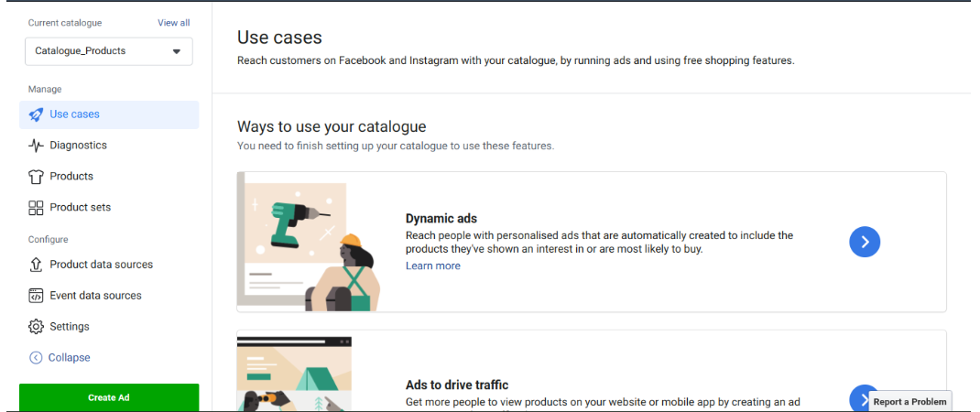Select Diagnostics in the sidebar menu

pos(78,146)
